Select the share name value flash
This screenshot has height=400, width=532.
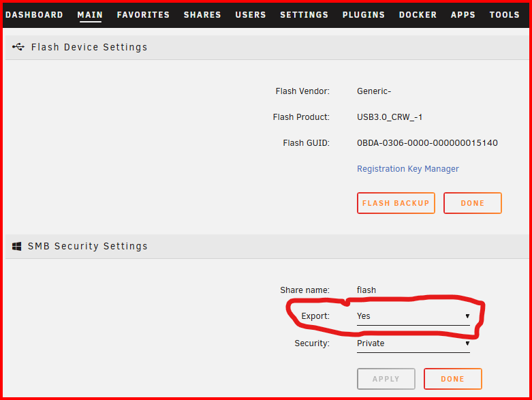[x=366, y=290]
